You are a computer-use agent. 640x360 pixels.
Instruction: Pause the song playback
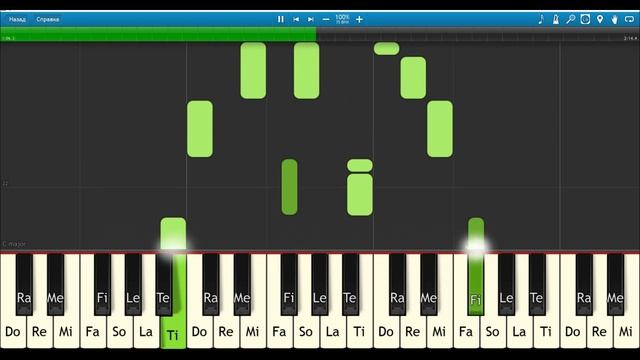tap(280, 19)
